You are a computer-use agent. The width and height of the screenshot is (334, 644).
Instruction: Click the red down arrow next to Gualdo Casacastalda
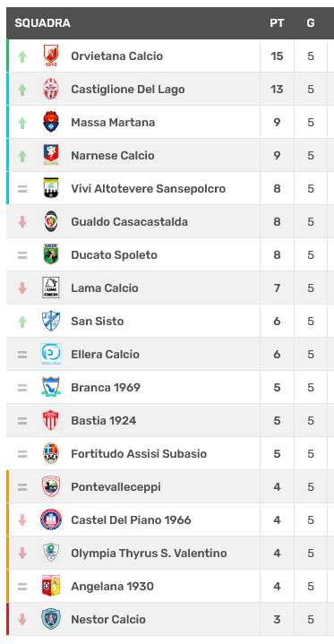pyautogui.click(x=22, y=222)
